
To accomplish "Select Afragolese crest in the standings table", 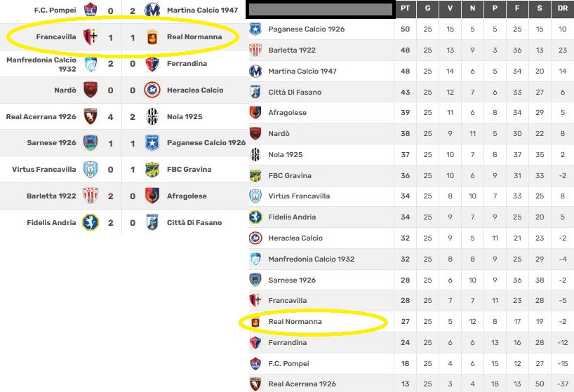I will tap(255, 113).
